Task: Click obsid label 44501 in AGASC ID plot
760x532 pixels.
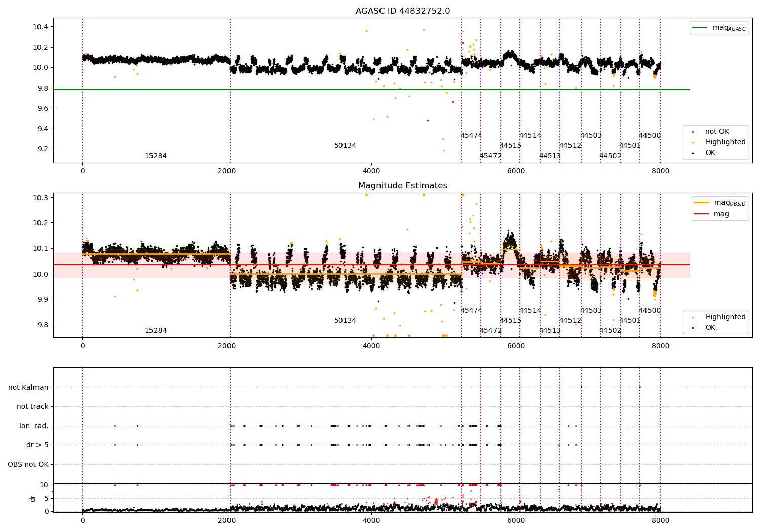Action: [x=630, y=146]
